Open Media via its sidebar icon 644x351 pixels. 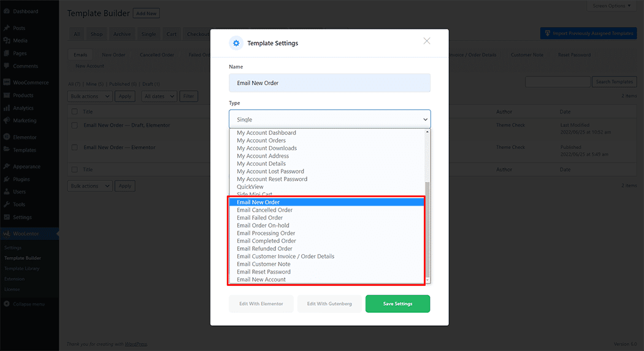pos(6,40)
